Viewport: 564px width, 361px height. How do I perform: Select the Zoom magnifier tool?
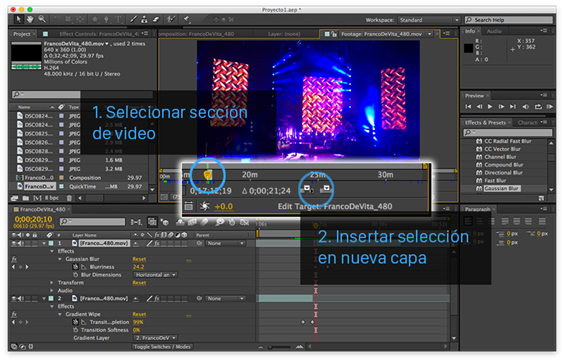pyautogui.click(x=42, y=19)
